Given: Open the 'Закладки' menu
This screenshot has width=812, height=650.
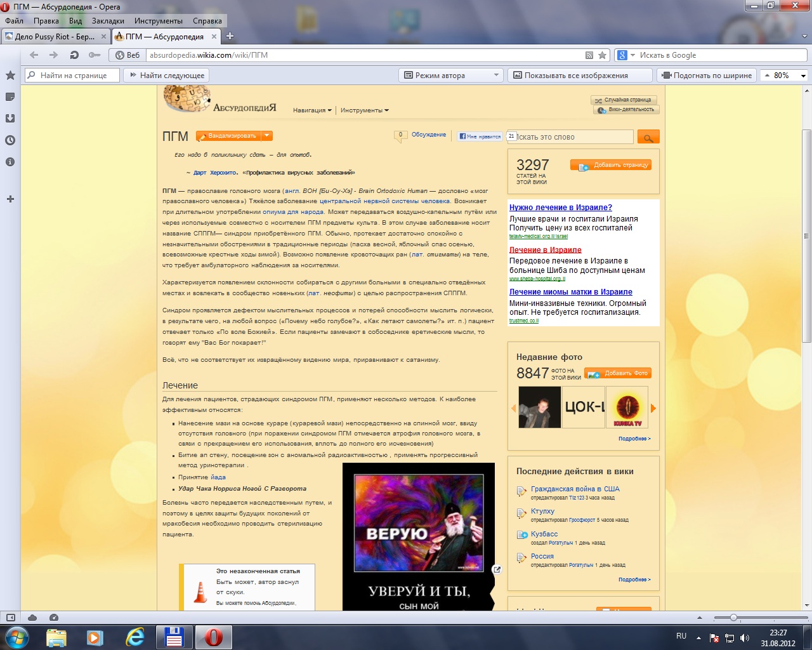Looking at the screenshot, I should (108, 21).
